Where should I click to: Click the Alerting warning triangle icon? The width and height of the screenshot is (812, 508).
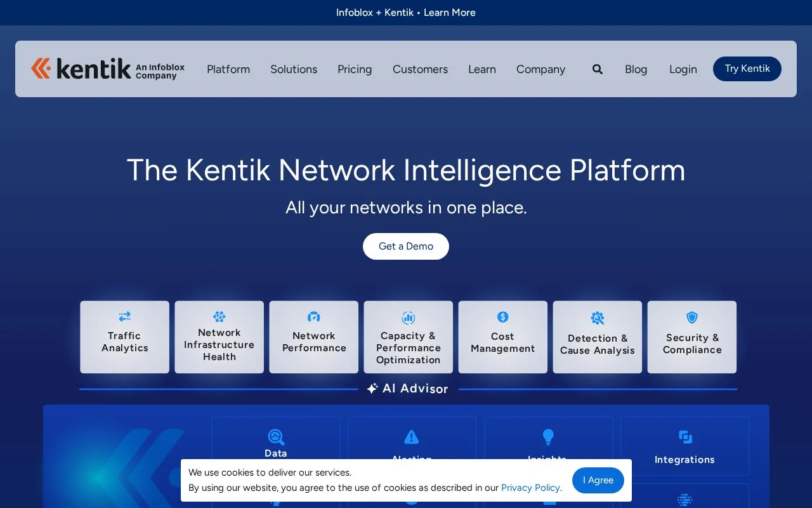pos(412,437)
